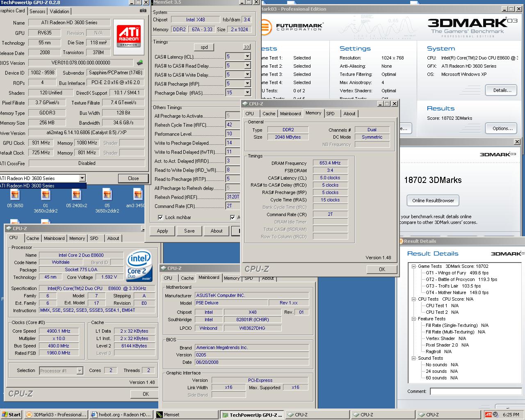Viewport: 525px width, 420px height.
Task: Click Apply in MemSet
Action: 162,231
